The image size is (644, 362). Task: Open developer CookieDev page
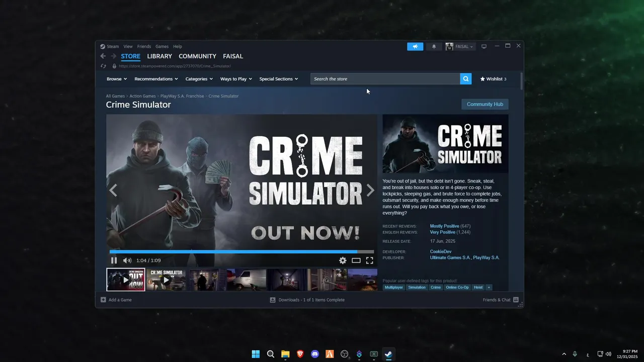[441, 251]
